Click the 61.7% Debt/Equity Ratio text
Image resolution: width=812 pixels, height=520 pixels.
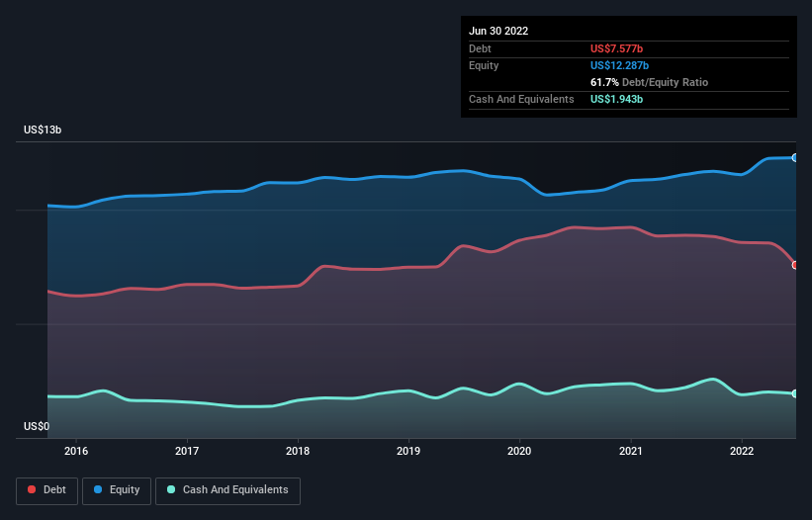point(650,82)
